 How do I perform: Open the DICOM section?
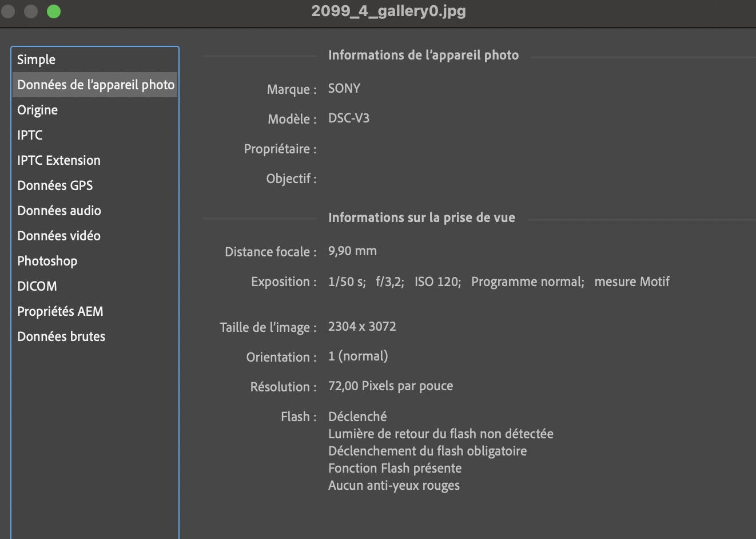coord(37,286)
